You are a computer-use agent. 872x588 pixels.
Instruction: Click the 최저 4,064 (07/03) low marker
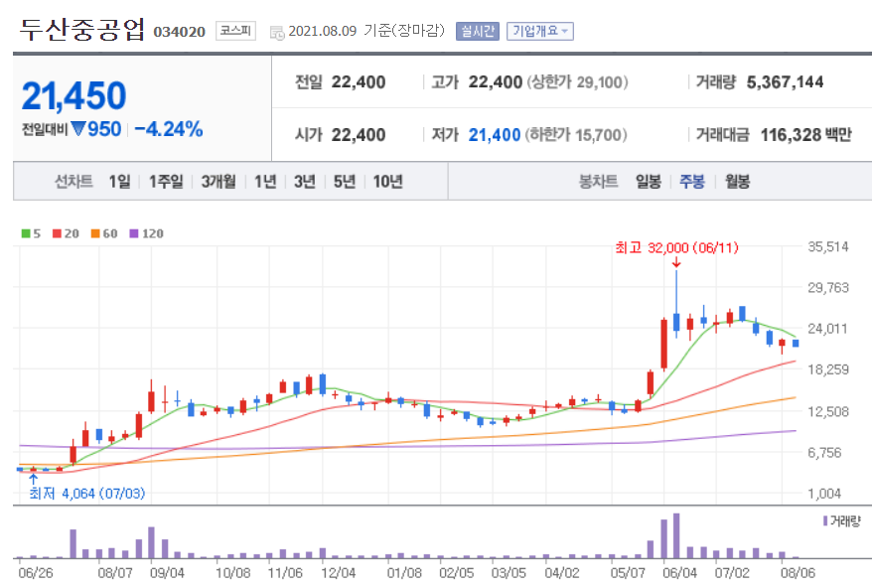[86, 494]
